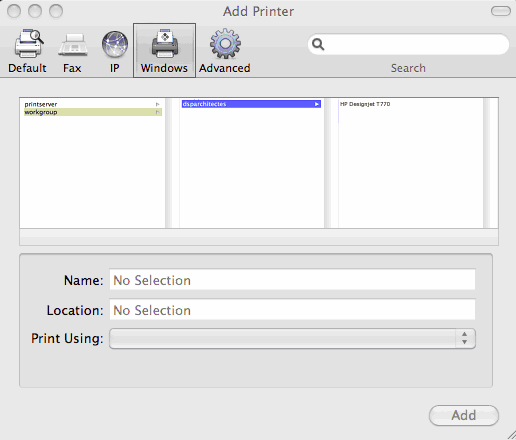Select the Default printer browser icon
Screen dimensions: 516x440
point(29,44)
